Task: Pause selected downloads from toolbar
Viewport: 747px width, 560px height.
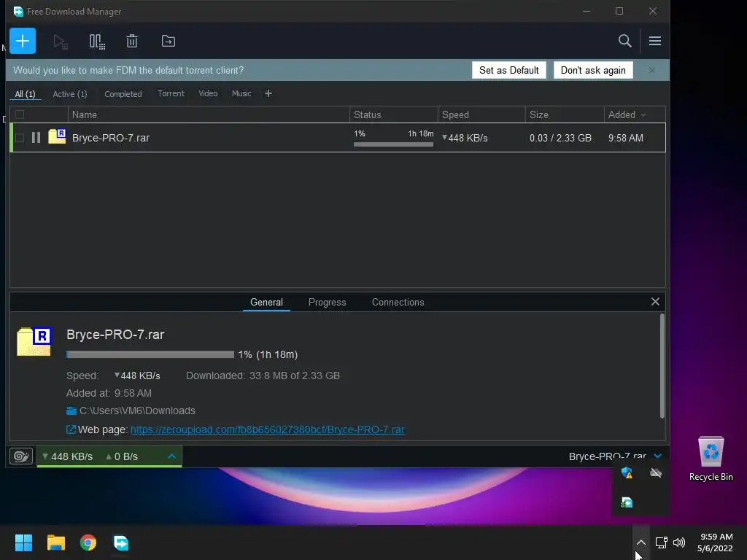Action: [97, 42]
